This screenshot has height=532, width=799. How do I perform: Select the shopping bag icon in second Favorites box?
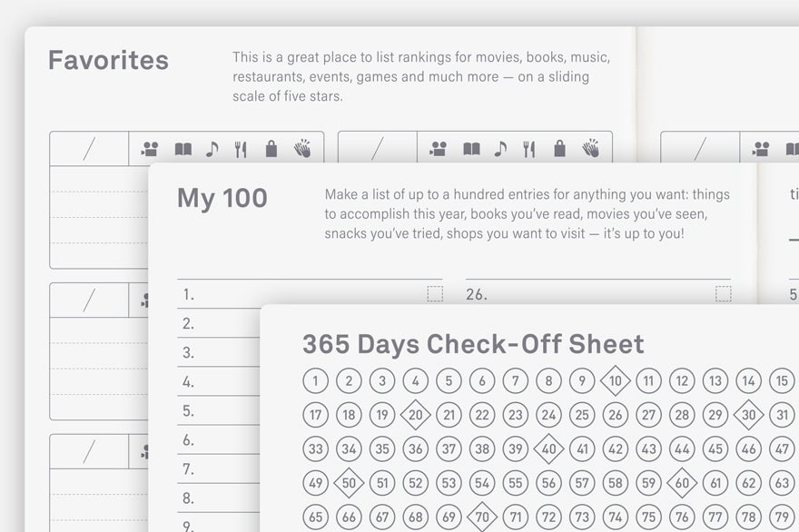[559, 148]
